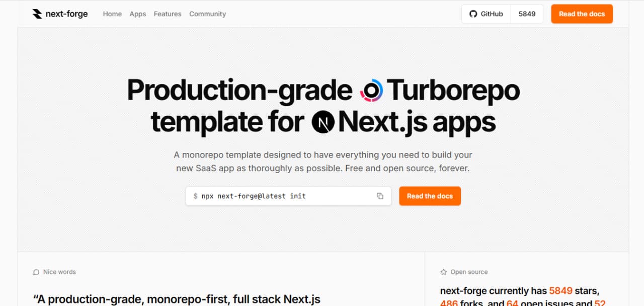Image resolution: width=644 pixels, height=306 pixels.
Task: Click Read the docs below the tagline
Action: 430,196
